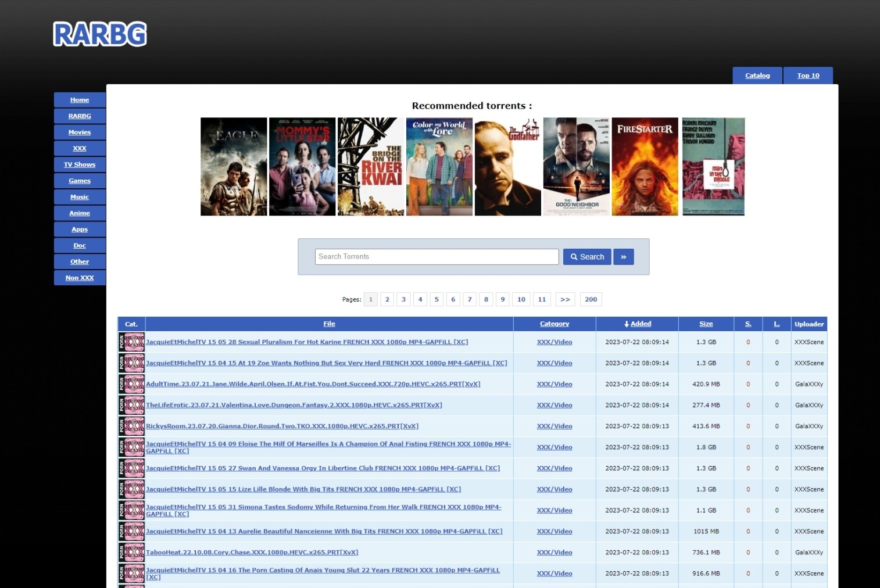Open the TV Shows section
Viewport: 880px width, 588px height.
[79, 164]
